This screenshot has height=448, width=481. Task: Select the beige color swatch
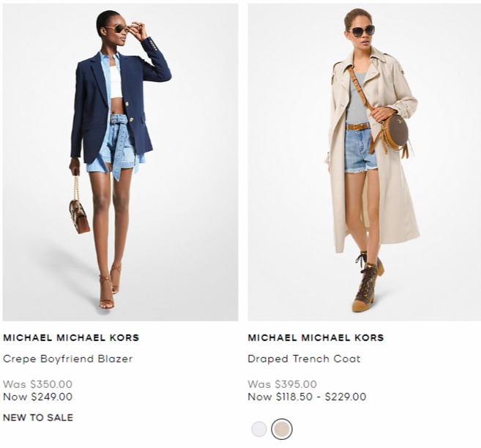click(x=282, y=429)
